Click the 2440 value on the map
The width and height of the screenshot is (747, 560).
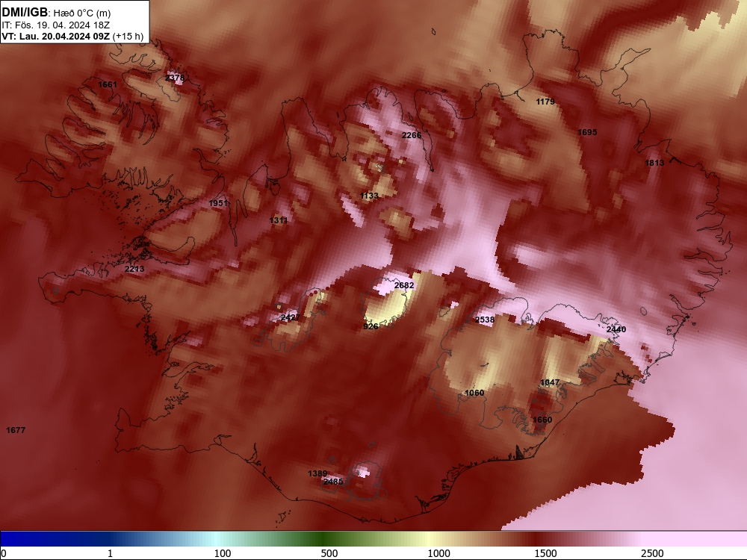616,329
